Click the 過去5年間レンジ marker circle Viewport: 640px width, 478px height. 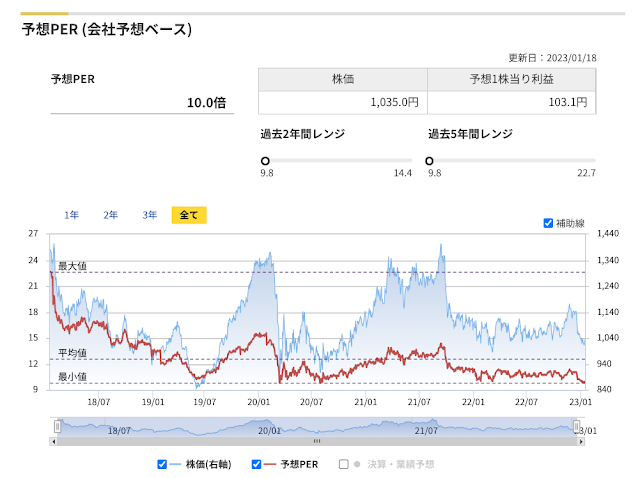(429, 161)
